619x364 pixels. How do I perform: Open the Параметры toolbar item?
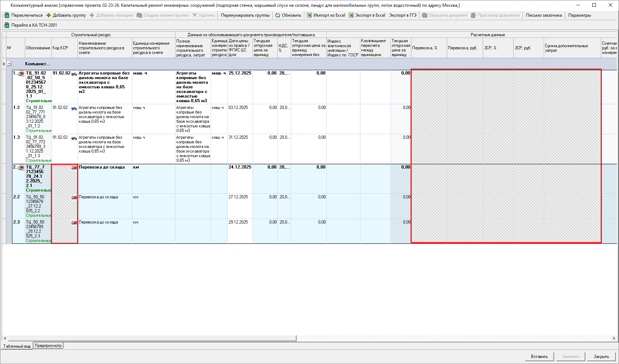(579, 15)
